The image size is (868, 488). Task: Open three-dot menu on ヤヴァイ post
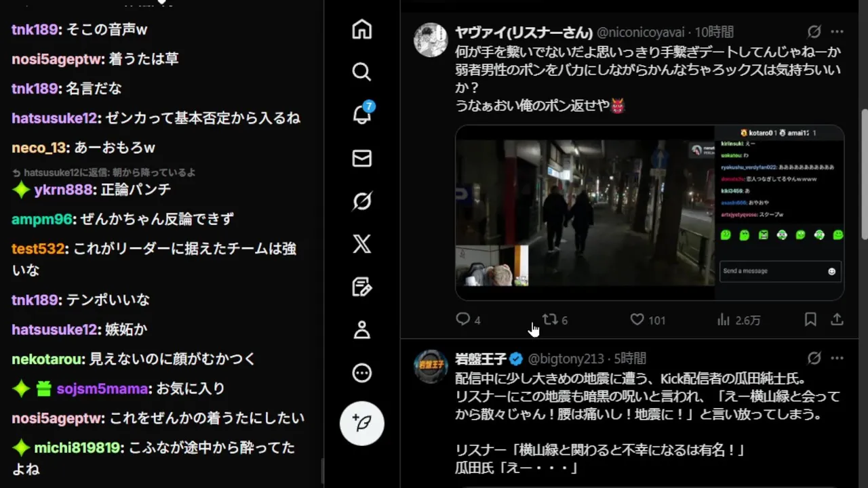pyautogui.click(x=837, y=32)
